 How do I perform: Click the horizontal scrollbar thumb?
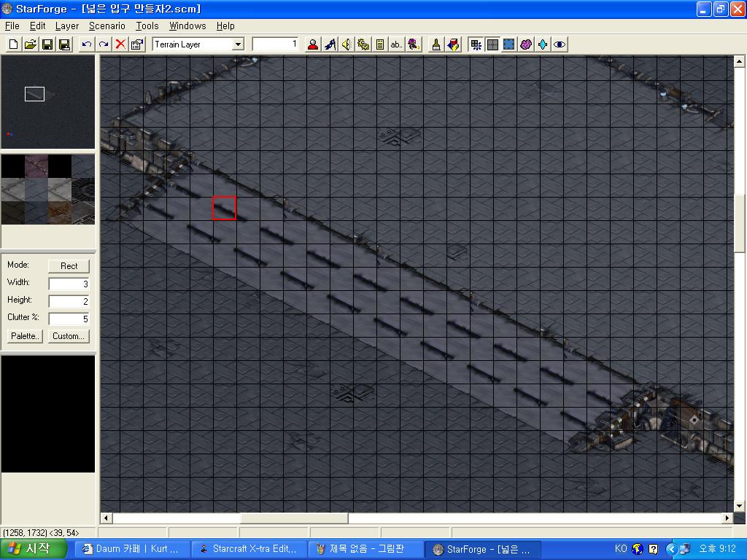tap(295, 518)
